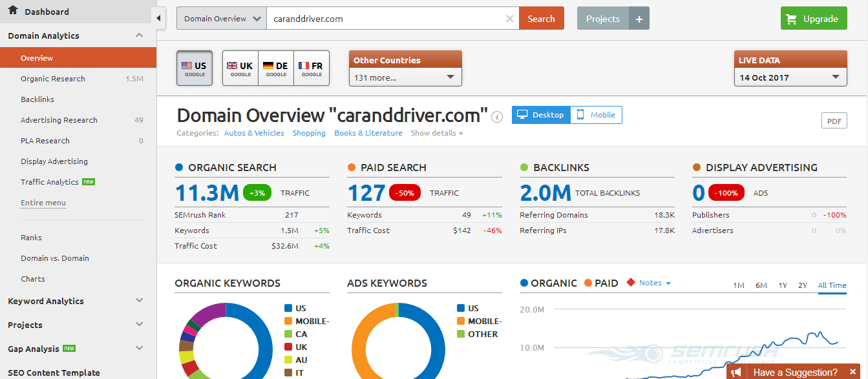
Task: Click the Display Advertising bullet icon
Action: pos(697,167)
